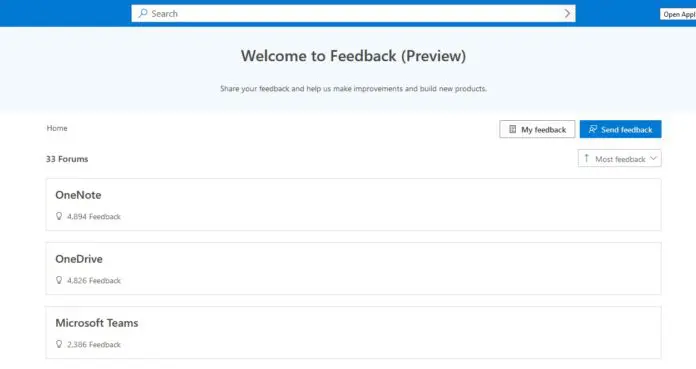
Task: Open the OneDrive forum
Action: coord(353,269)
